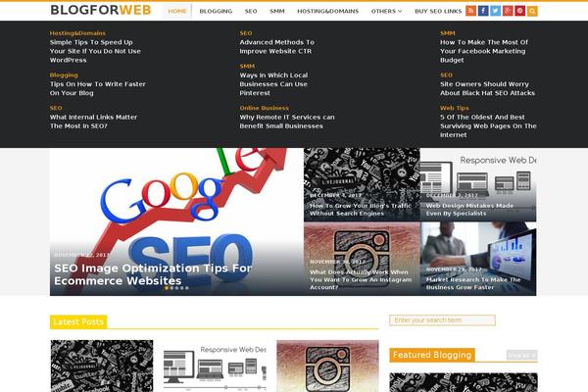Open Ways Local Businesses Can Use Pinterest

point(273,84)
